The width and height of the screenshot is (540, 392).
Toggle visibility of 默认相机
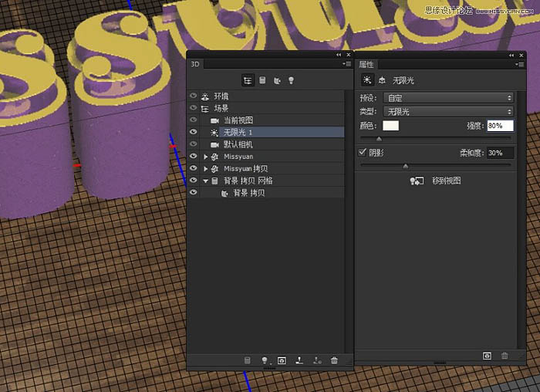(x=193, y=144)
